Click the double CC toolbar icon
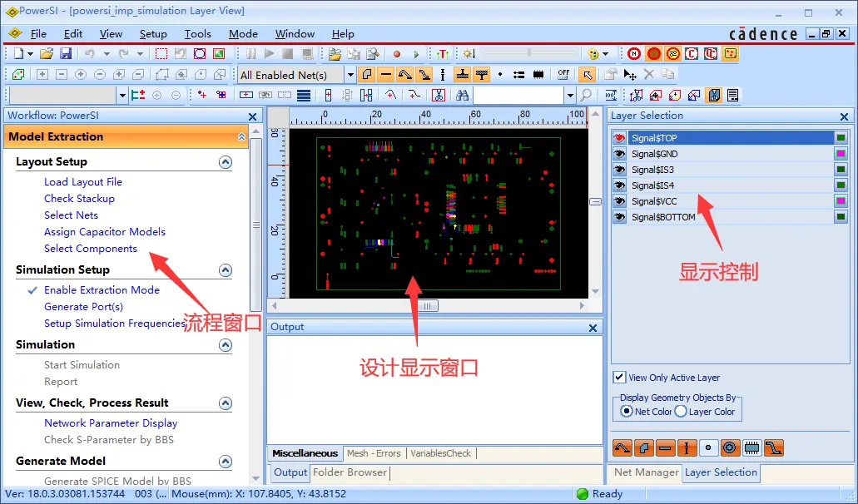Screen dimensions: 858x504 (x=711, y=53)
